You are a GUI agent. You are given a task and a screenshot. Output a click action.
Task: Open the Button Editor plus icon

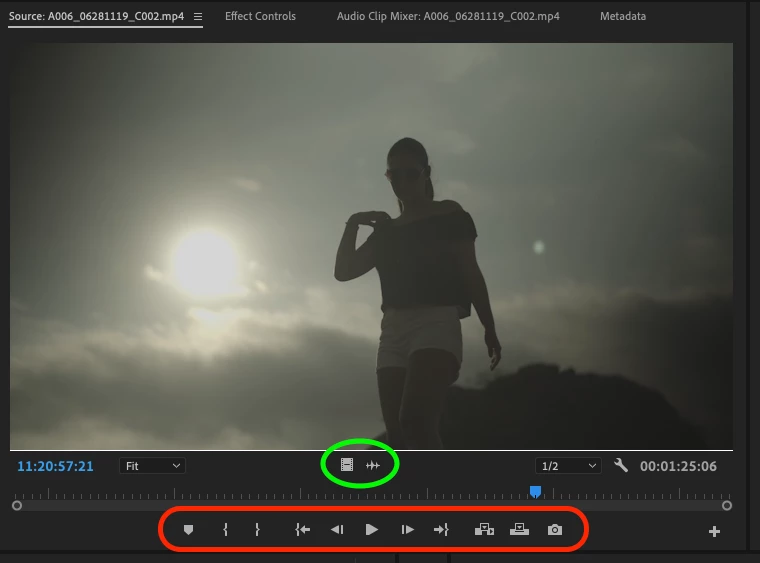[x=714, y=532]
